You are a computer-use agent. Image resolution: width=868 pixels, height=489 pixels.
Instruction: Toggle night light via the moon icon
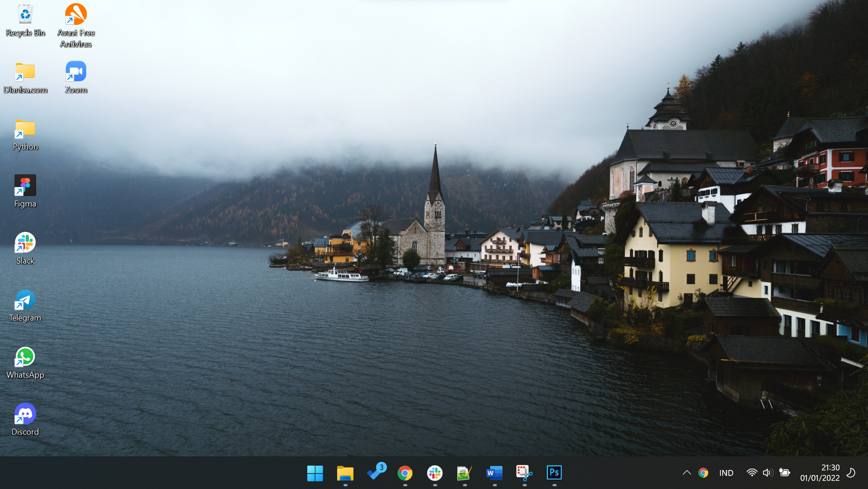(850, 473)
